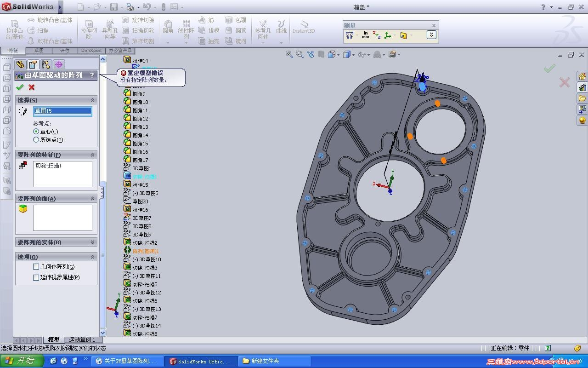Screen dimensions: 588x368
Task: Collapse the 要阵列的面(A) section
Action: point(92,199)
